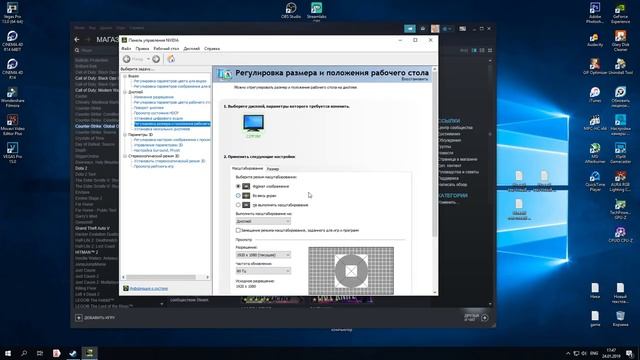Open iTunes desktop icon

tap(595, 94)
